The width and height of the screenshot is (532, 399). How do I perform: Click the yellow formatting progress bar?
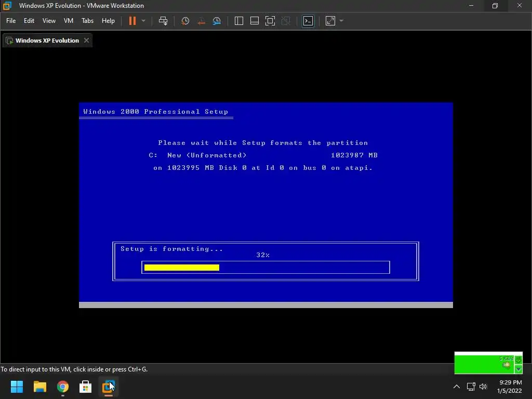coord(182,268)
